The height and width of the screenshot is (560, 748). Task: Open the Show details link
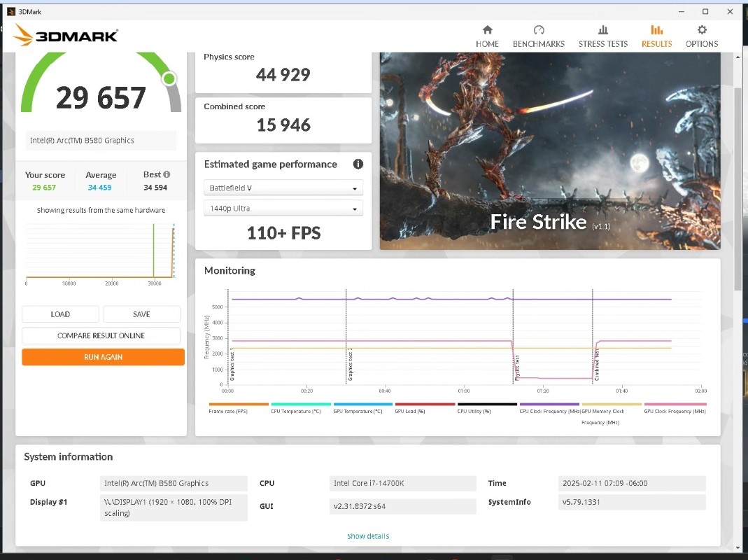pyautogui.click(x=368, y=536)
